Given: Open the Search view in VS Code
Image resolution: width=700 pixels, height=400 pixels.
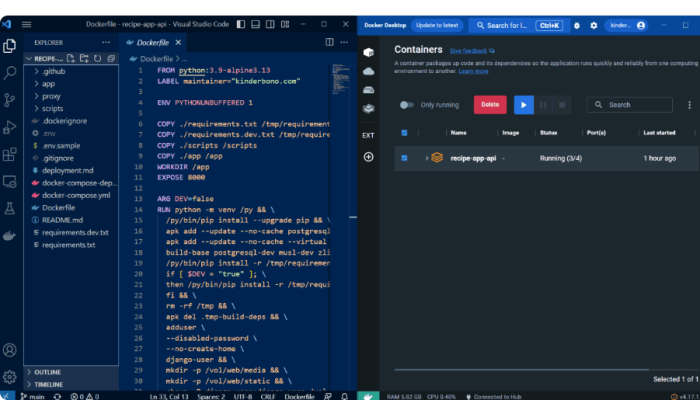Looking at the screenshot, I should click(9, 72).
